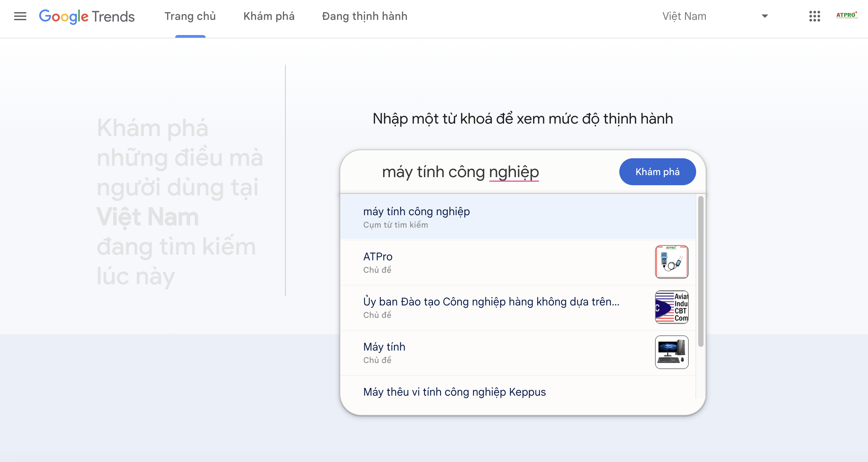Go to the Trang chủ tab
868x462 pixels.
click(x=190, y=16)
